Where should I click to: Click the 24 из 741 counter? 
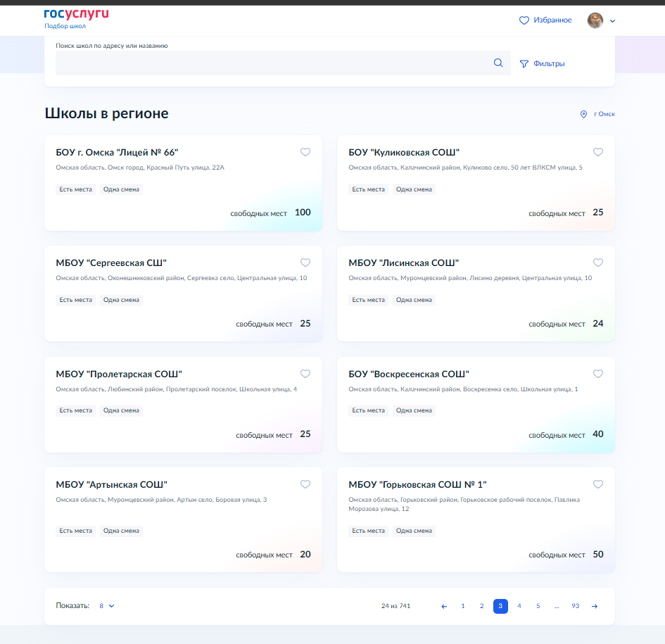pyautogui.click(x=395, y=606)
